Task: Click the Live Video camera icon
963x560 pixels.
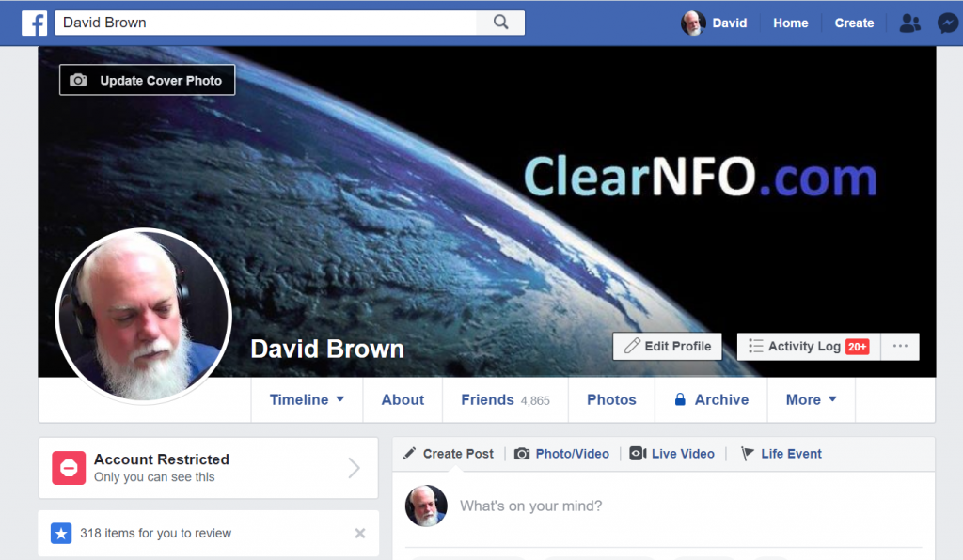Action: [638, 454]
